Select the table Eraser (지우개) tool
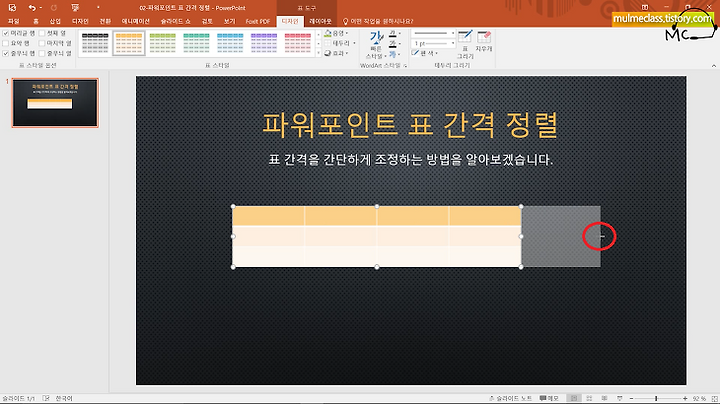Viewport: 720px width, 404px height. pyautogui.click(x=484, y=41)
